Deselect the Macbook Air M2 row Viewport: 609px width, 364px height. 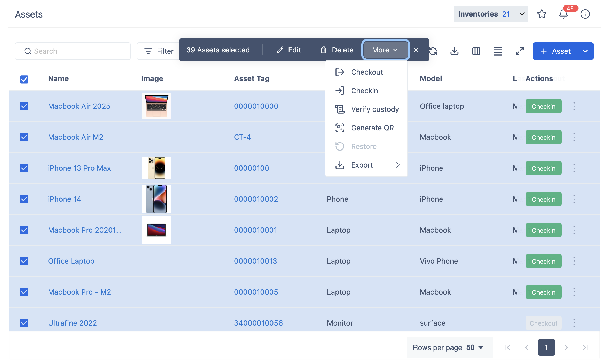coord(24,137)
